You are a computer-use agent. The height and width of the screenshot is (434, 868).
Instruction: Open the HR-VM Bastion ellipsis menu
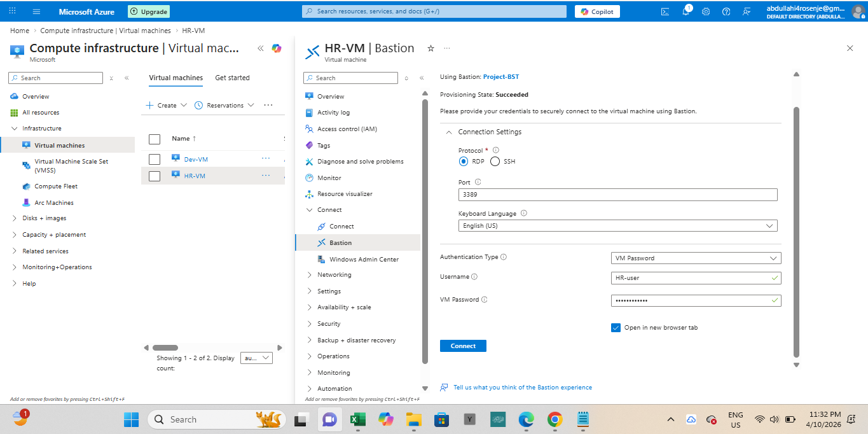(x=447, y=48)
